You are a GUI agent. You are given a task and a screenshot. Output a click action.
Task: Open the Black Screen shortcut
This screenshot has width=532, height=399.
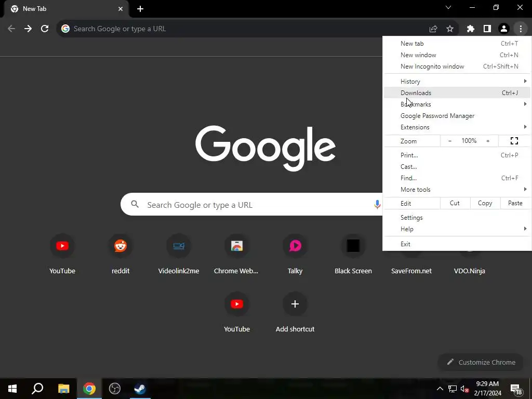[353, 246]
